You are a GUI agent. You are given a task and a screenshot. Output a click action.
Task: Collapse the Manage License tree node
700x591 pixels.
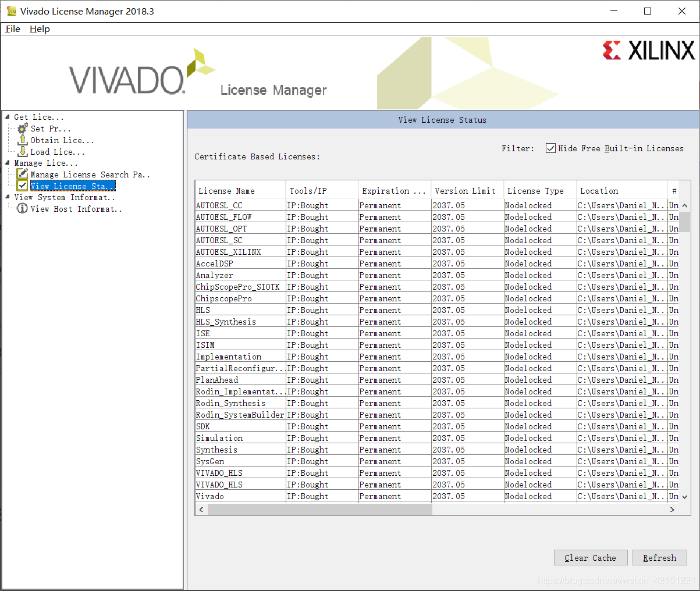8,163
